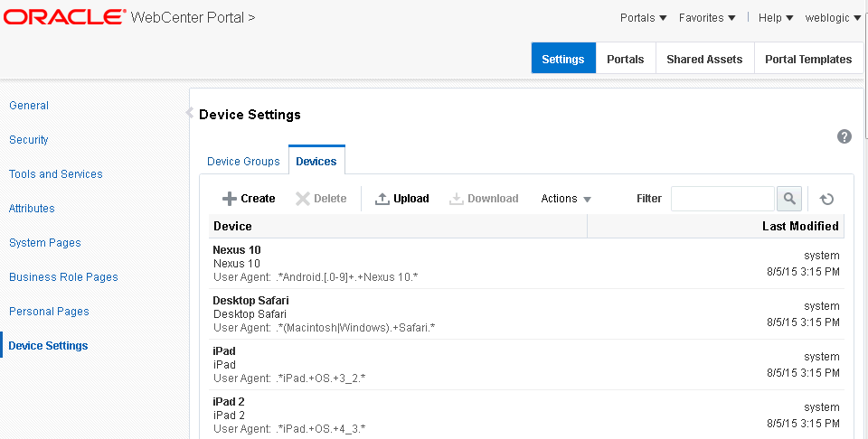Click the Download button
868x439 pixels.
[x=484, y=199]
